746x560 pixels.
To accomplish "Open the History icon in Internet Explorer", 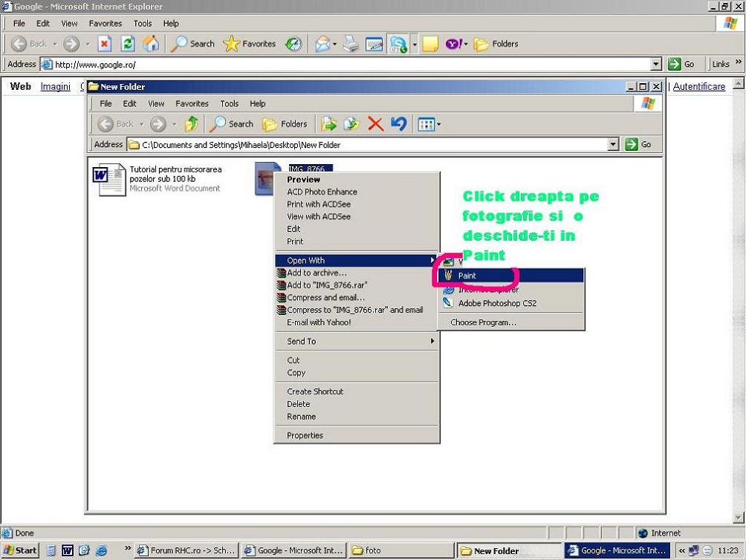I will (x=293, y=45).
